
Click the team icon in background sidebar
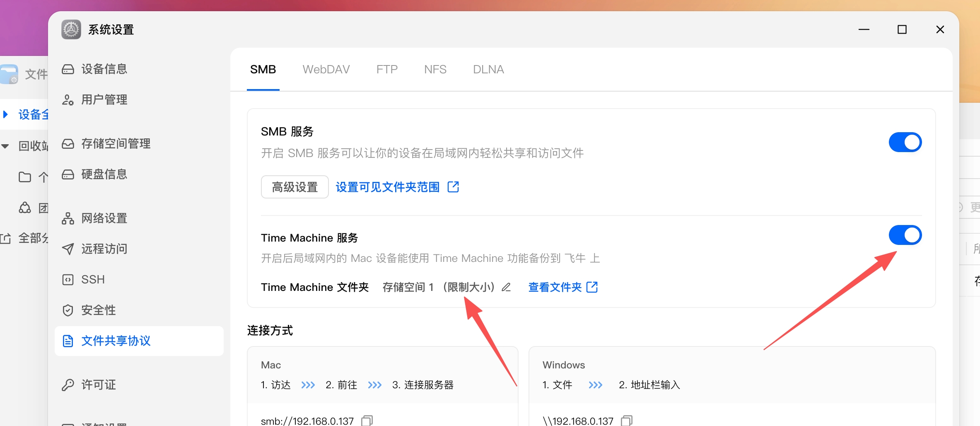coord(25,207)
